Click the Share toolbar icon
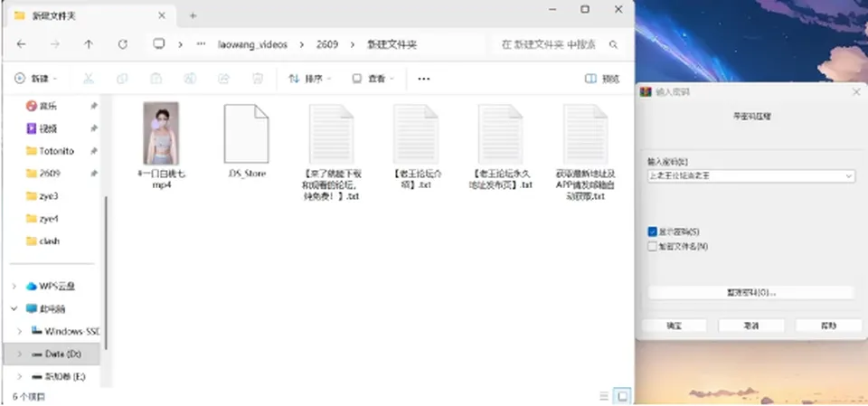Screen dimensions: 868x406 click(x=223, y=79)
